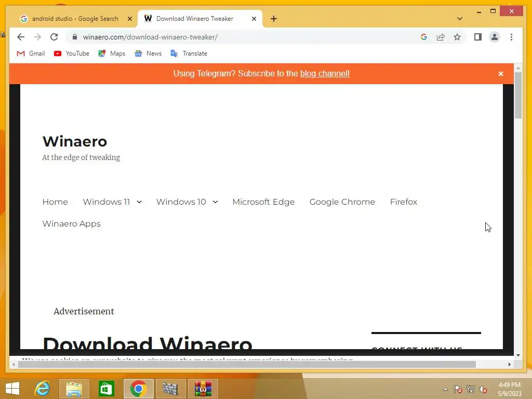Reload the current page
The width and height of the screenshot is (532, 399).
54,37
